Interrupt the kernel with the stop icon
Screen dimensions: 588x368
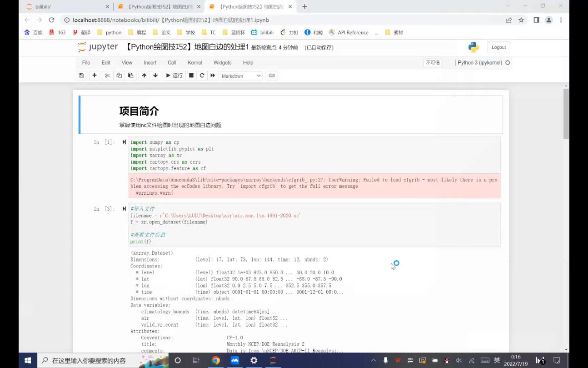coord(190,76)
